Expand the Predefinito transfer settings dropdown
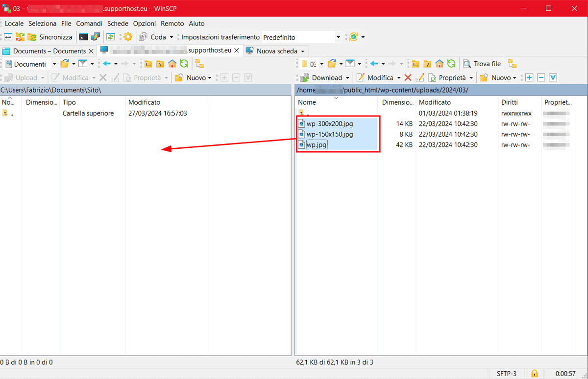The image size is (588, 379). [x=338, y=37]
